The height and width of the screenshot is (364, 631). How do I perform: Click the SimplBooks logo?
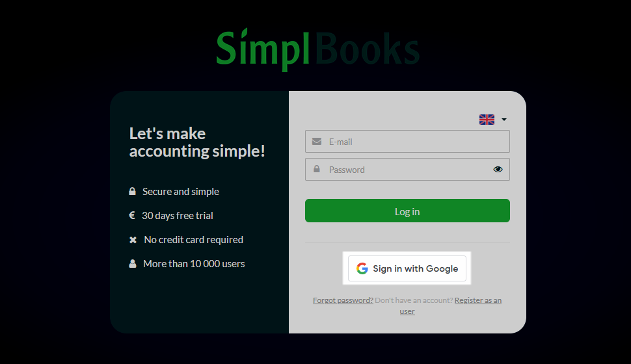coord(318,50)
